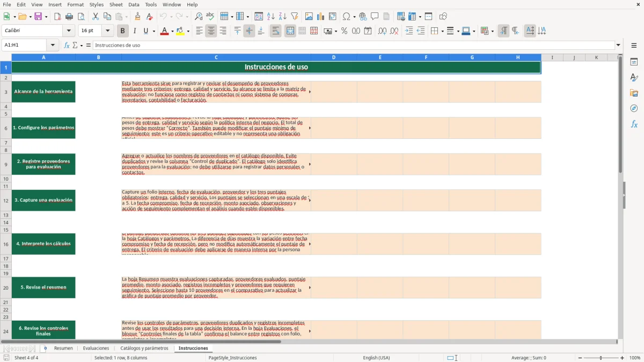Open the Paste options dropdown arrow
Screen dimensions: 644x362
pyautogui.click(x=127, y=17)
